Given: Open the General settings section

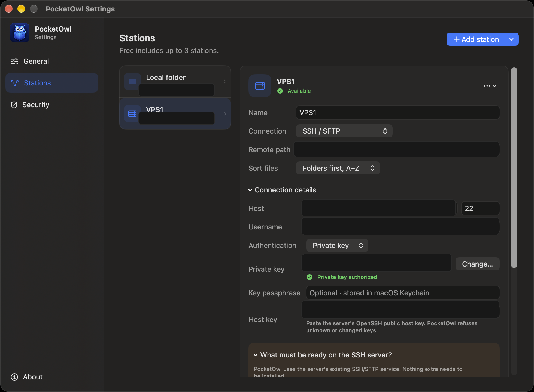Looking at the screenshot, I should (x=52, y=61).
